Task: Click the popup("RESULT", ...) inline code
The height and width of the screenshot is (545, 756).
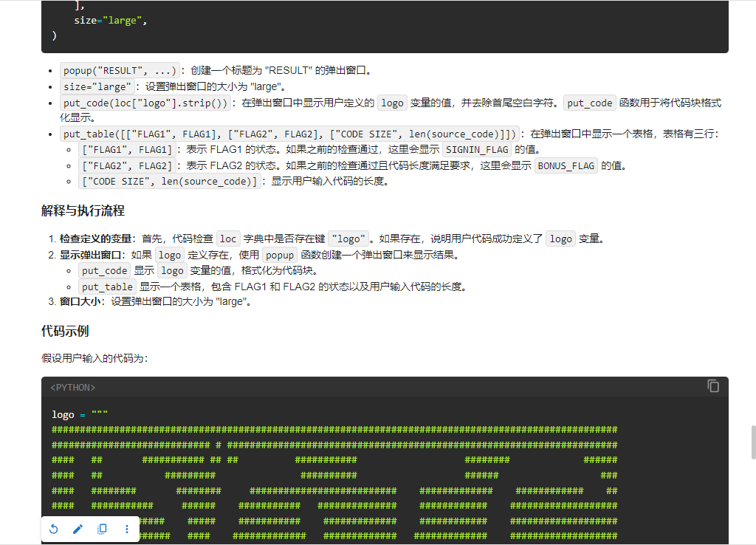Action: click(120, 71)
